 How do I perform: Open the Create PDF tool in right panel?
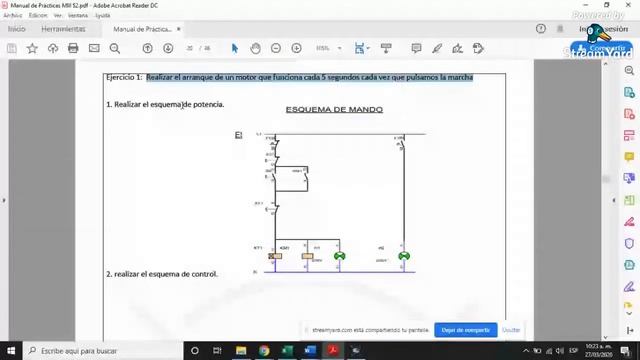629,113
